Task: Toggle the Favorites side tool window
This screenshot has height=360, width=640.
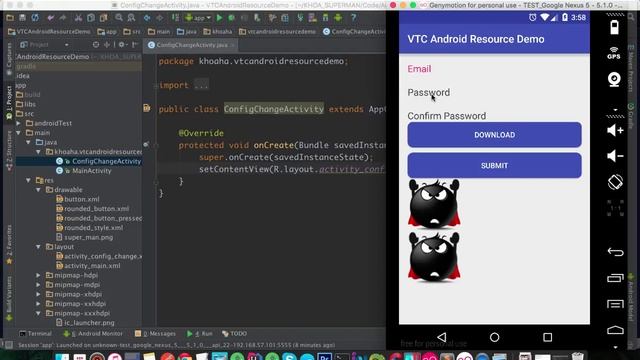Action: (x=9, y=244)
